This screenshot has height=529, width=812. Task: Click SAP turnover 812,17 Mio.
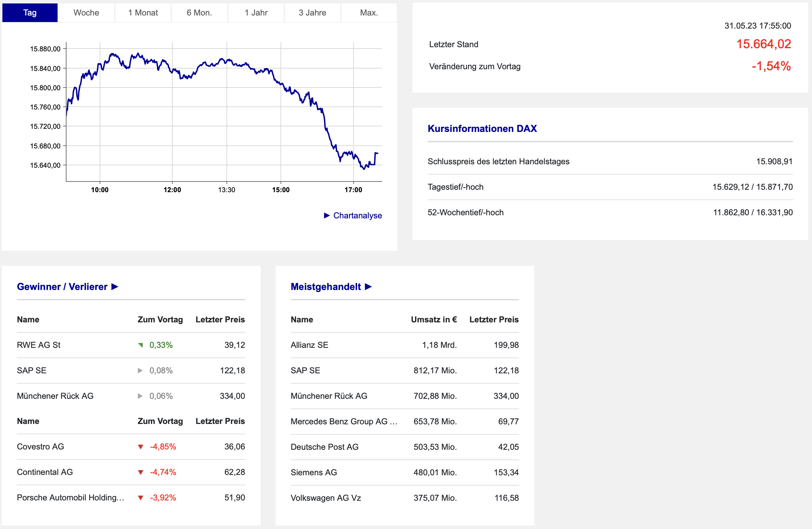tap(435, 371)
